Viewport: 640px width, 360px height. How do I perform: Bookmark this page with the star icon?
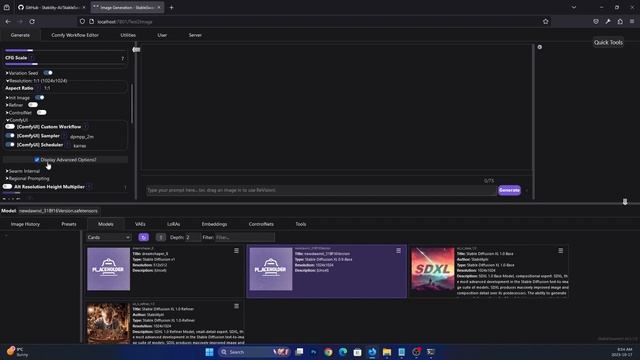[x=545, y=22]
